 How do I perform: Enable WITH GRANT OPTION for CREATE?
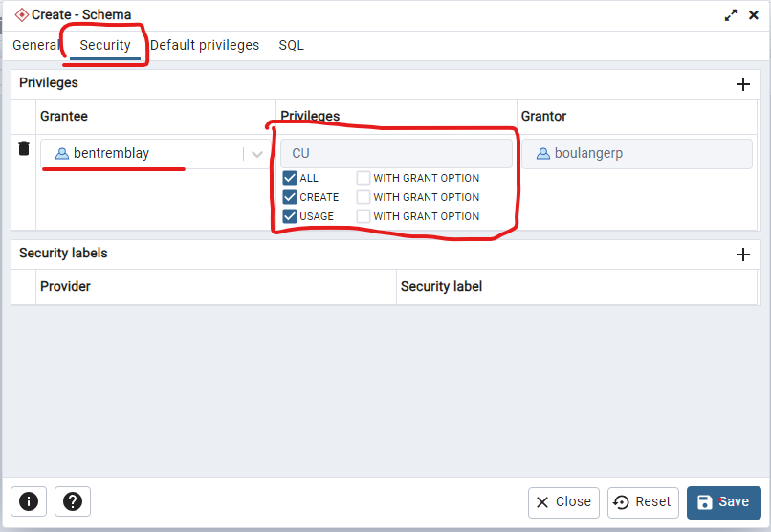pos(363,197)
